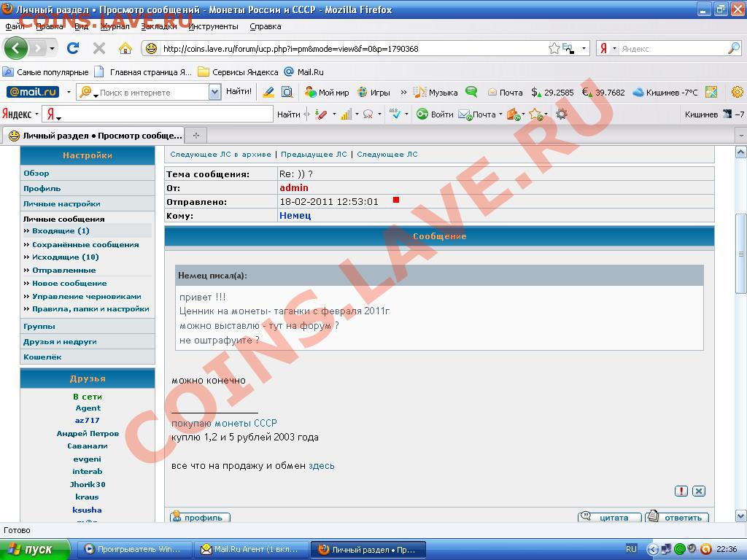Delete this message with the X icon
This screenshot has height=560, width=747.
pos(698,491)
